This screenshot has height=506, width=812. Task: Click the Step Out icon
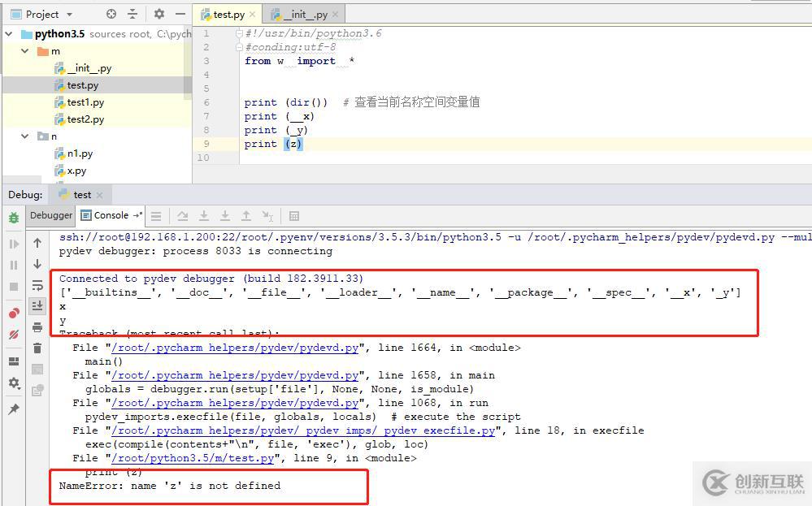(246, 216)
